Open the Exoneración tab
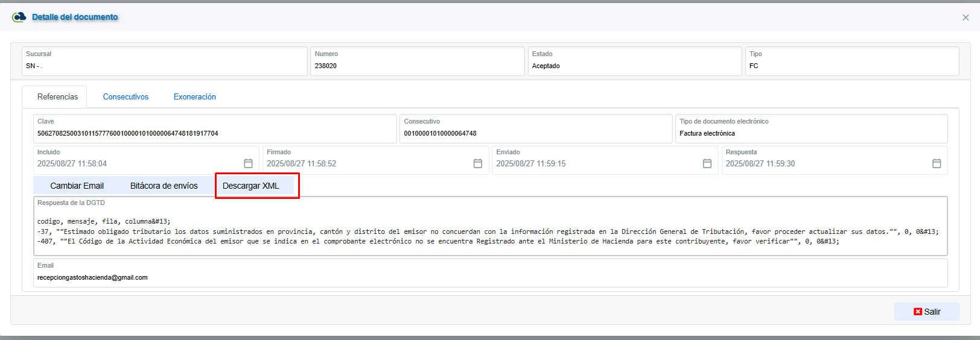This screenshot has height=340, width=980. (x=194, y=96)
